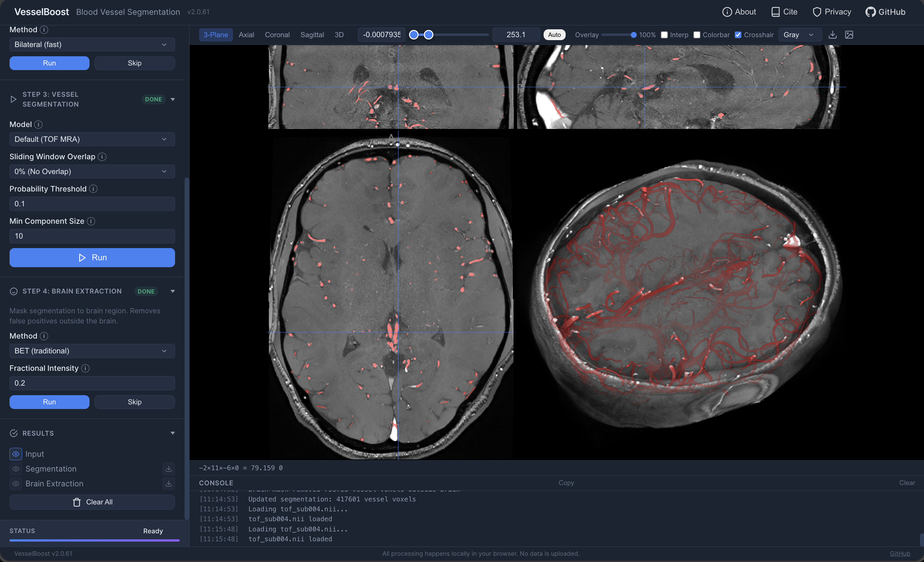Switch to the Axial view tab

pyautogui.click(x=246, y=35)
